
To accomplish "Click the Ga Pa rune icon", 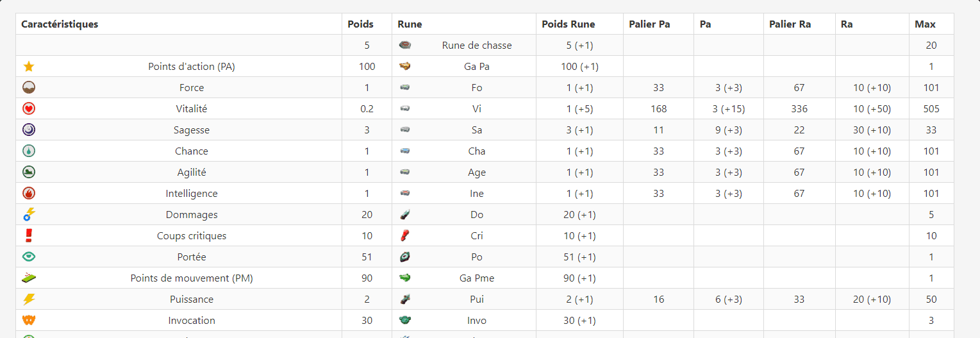I will pos(405,66).
